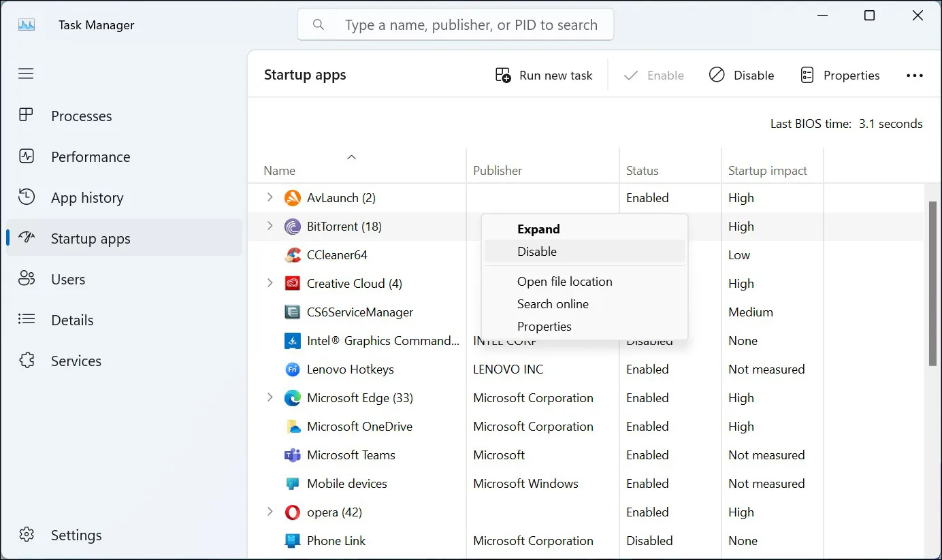
Task: Expand the Creative Cloud entry
Action: click(x=270, y=283)
